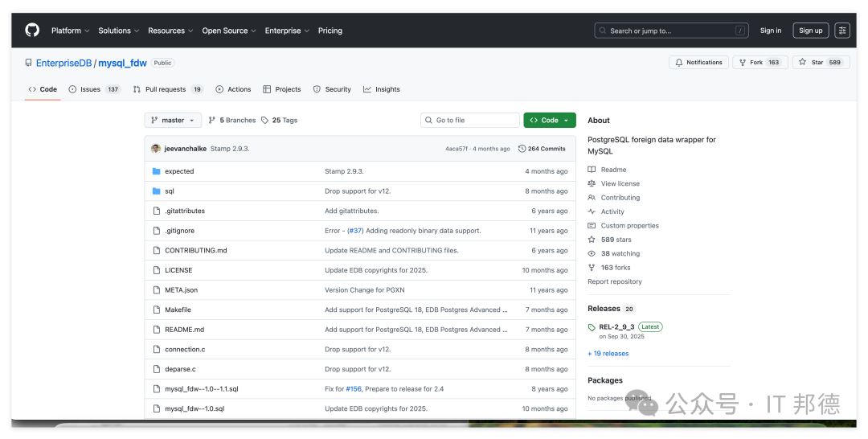
Task: Open the Enterprise dropdown
Action: point(287,31)
